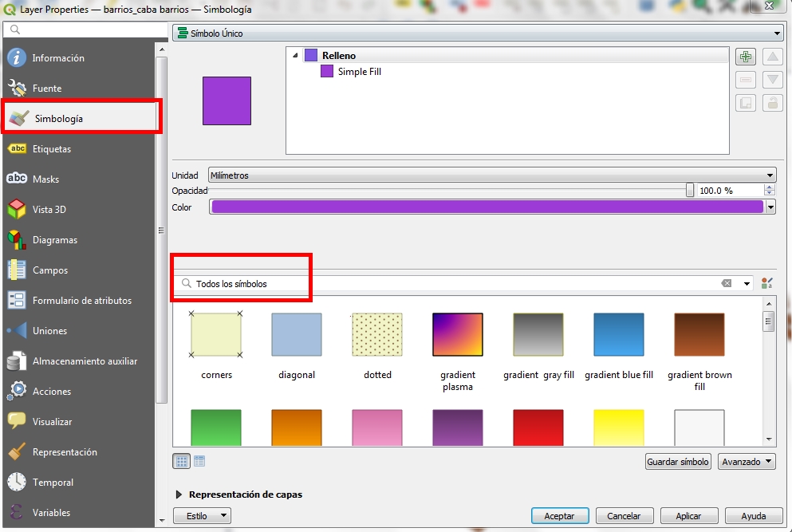Open the Representación section
Image resolution: width=792 pixels, height=532 pixels.
[78, 452]
